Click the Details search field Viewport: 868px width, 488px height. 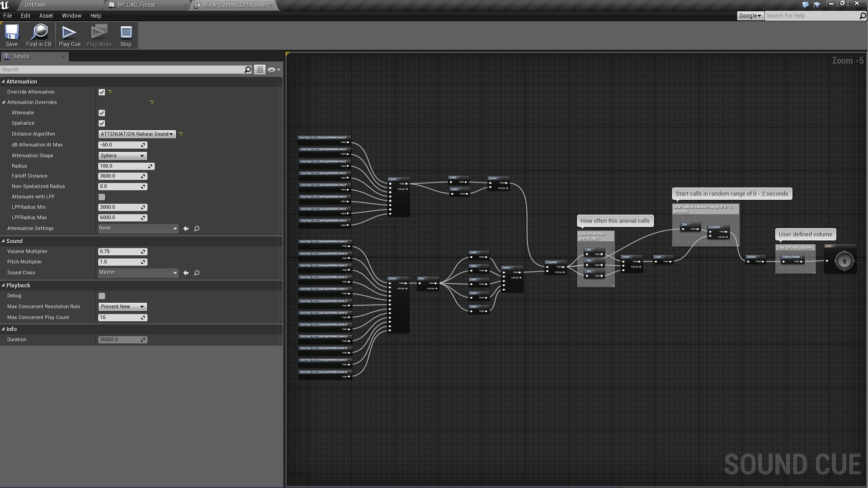tap(122, 70)
